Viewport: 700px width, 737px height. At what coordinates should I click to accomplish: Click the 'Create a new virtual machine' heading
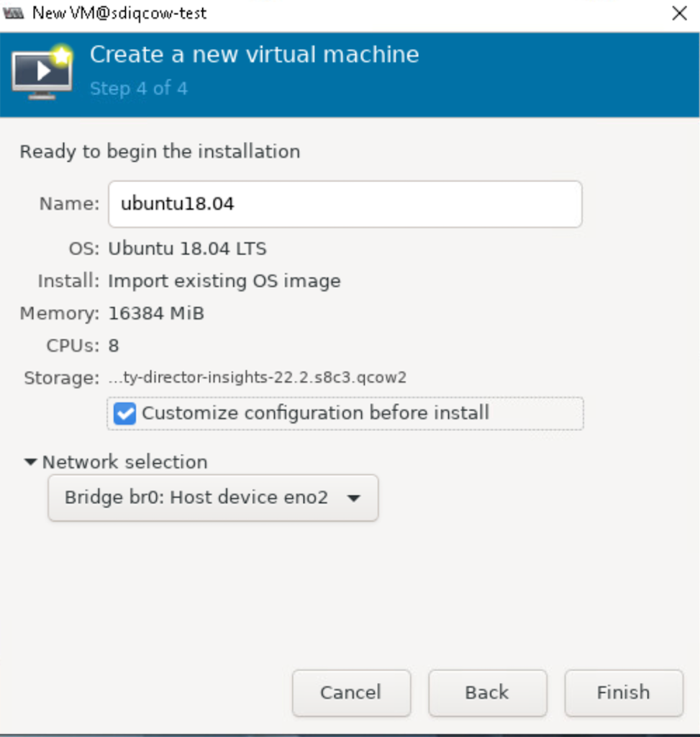[254, 55]
